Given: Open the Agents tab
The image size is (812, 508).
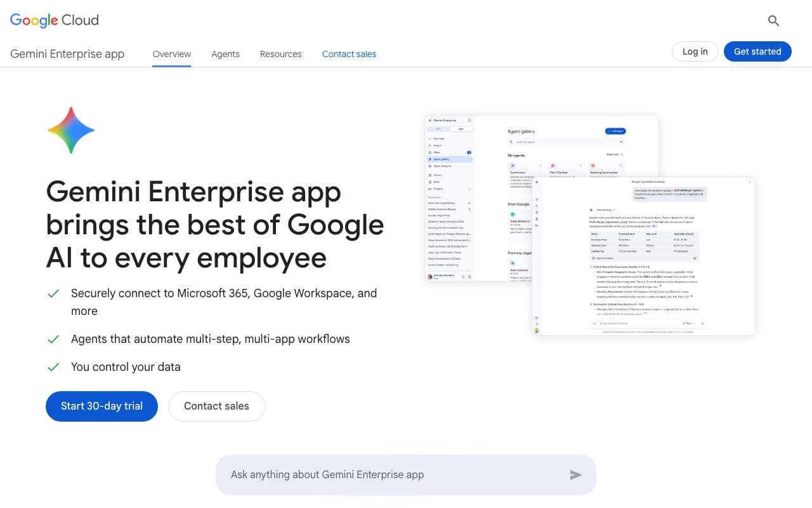Looking at the screenshot, I should pyautogui.click(x=225, y=54).
